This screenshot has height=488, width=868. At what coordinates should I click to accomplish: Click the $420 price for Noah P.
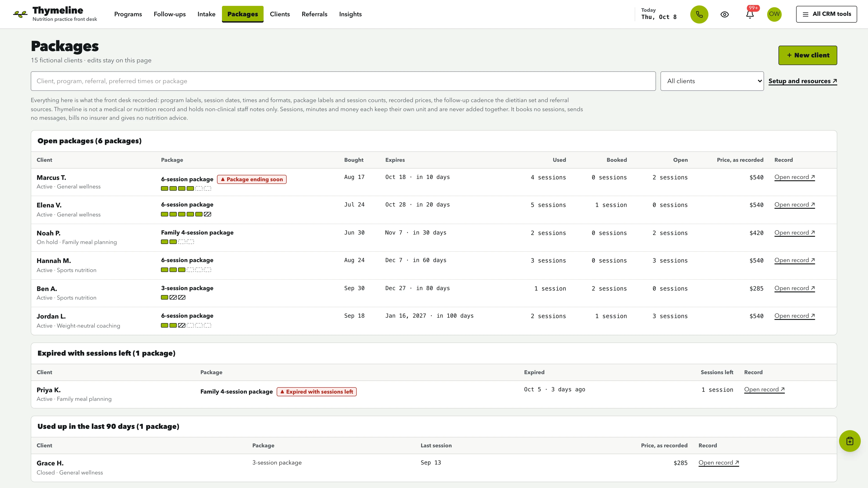click(x=756, y=233)
